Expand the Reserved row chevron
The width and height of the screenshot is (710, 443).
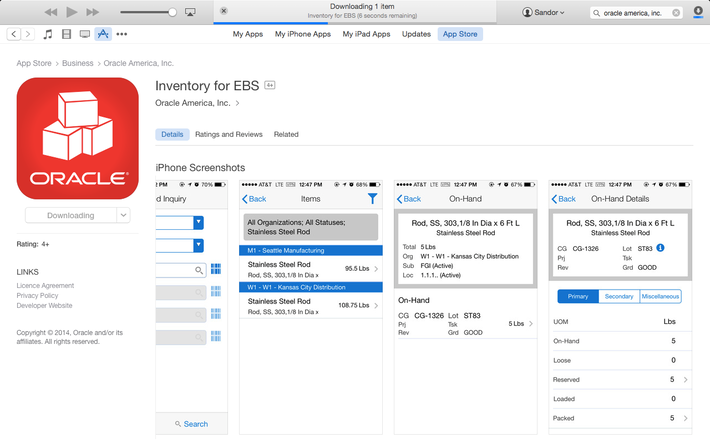coord(685,380)
